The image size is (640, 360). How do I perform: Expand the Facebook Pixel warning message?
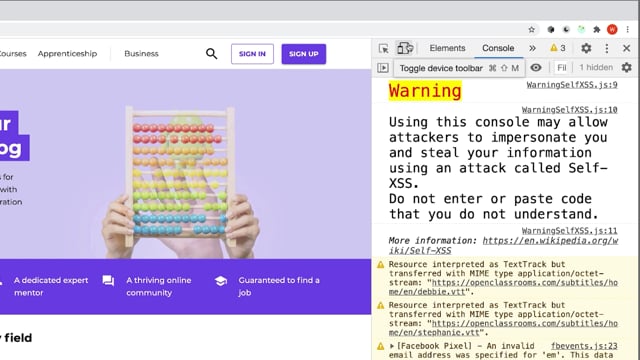pyautogui.click(x=392, y=346)
